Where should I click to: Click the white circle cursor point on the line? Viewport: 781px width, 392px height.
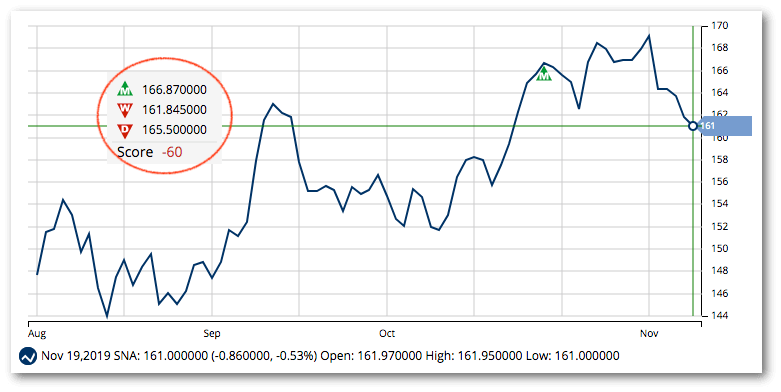point(693,126)
